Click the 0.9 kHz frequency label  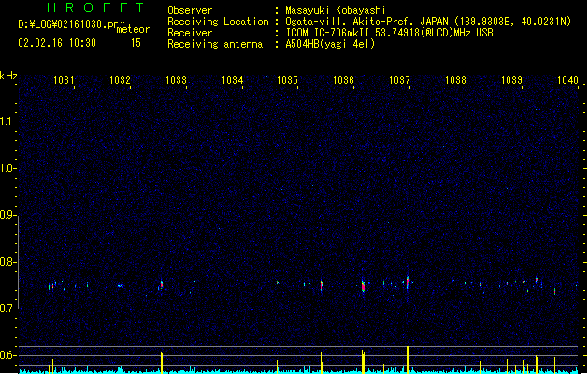[7, 215]
